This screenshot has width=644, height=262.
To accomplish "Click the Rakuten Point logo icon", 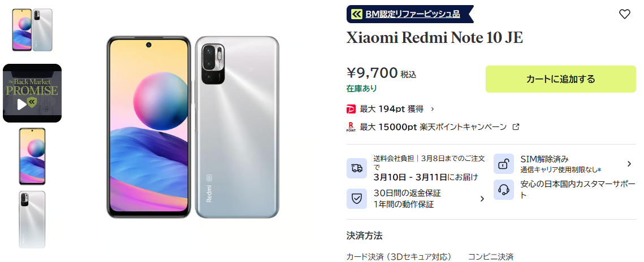I will [x=351, y=126].
